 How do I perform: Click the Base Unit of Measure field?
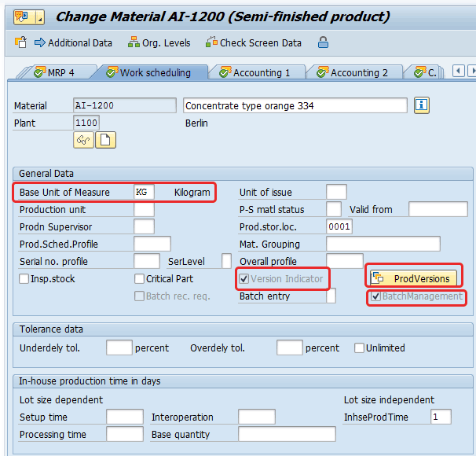(x=145, y=193)
